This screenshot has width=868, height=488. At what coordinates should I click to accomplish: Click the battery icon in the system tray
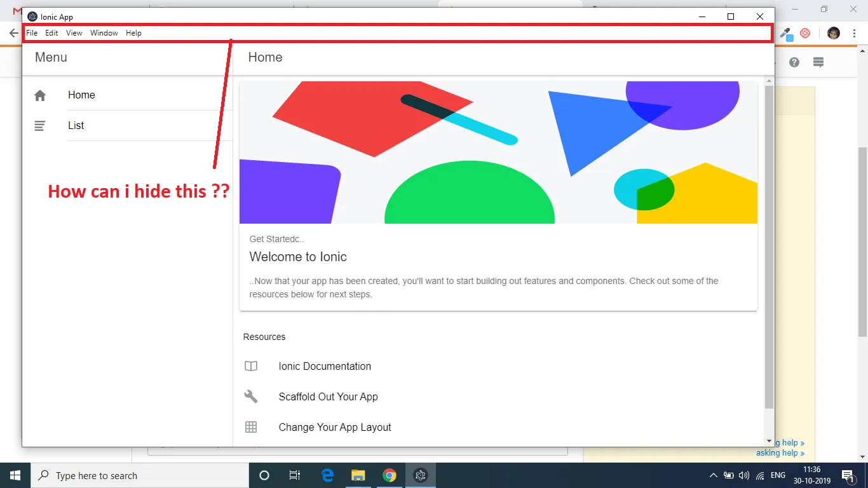point(729,475)
